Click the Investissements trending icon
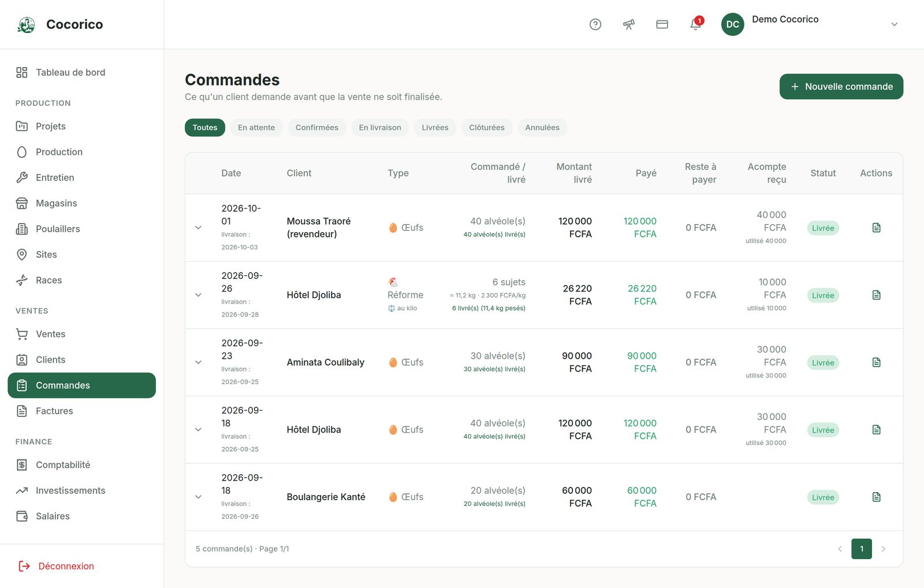 [x=22, y=490]
